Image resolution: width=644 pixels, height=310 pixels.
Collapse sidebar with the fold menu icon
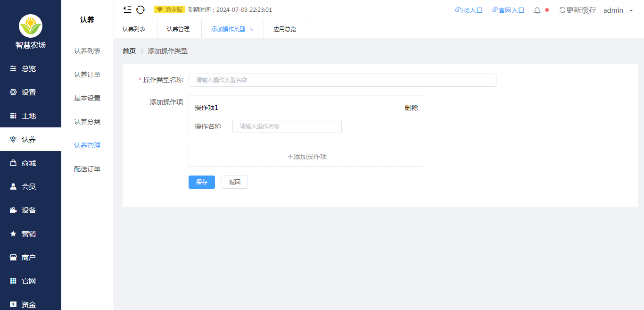click(x=127, y=9)
